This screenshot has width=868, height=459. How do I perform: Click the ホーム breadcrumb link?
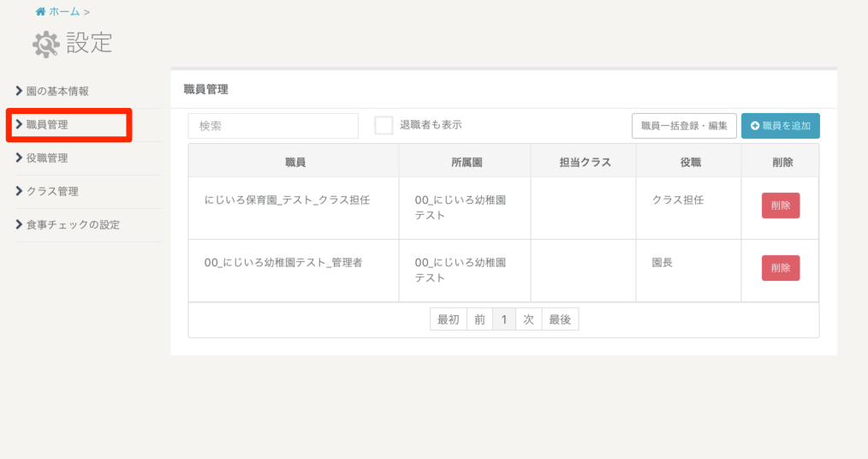[x=64, y=12]
